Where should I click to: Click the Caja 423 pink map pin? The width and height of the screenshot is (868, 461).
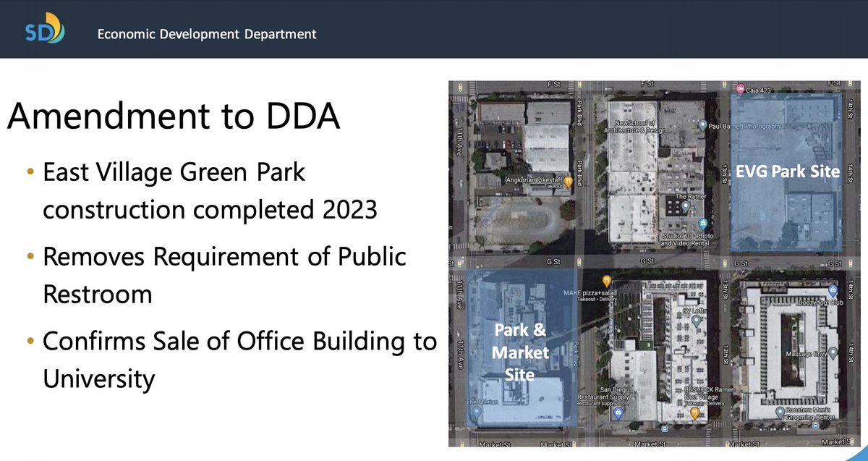[739, 90]
